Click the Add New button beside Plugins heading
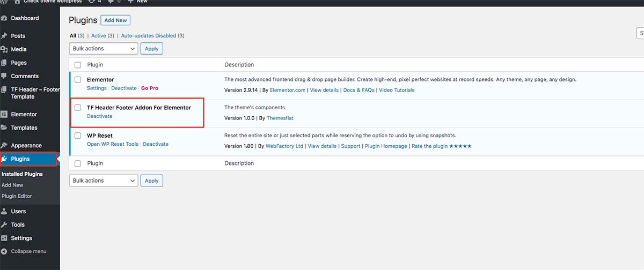Viewport: 644px width, 270px height. [x=115, y=20]
